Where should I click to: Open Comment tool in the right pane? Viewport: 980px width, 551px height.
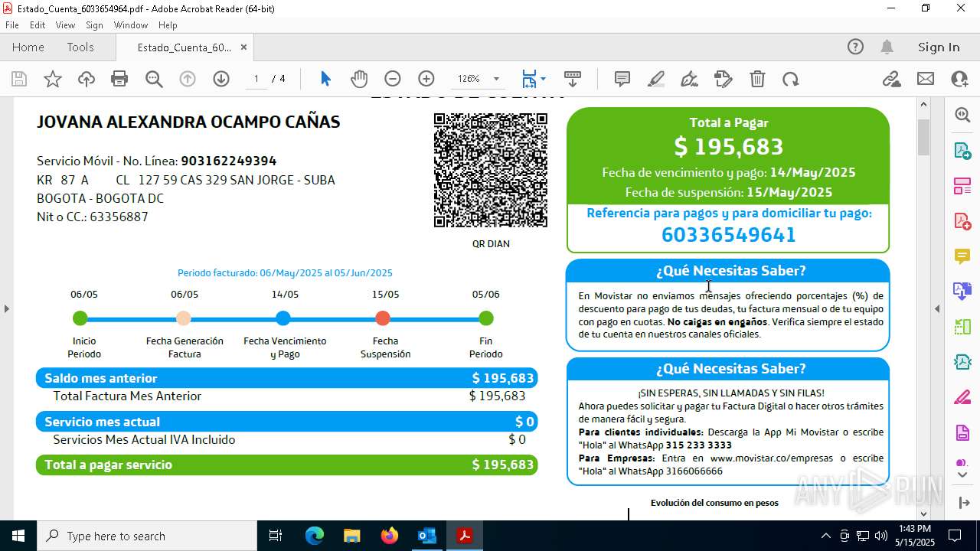coord(962,256)
